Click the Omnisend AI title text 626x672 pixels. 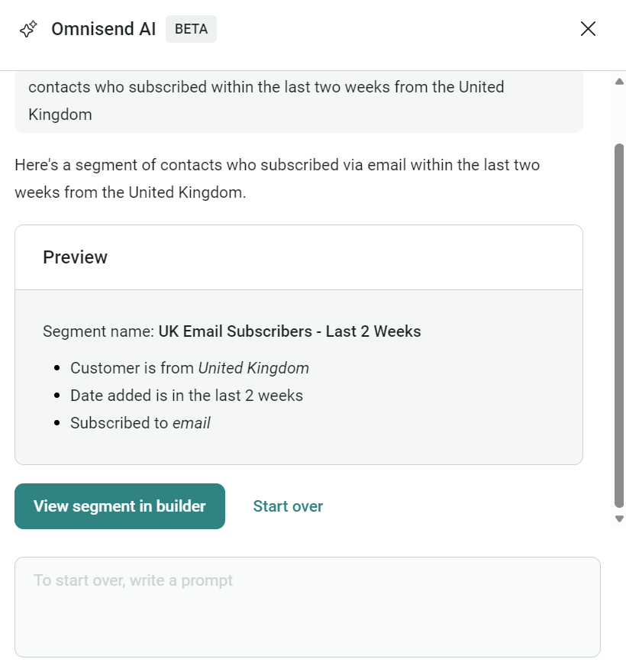coord(103,28)
